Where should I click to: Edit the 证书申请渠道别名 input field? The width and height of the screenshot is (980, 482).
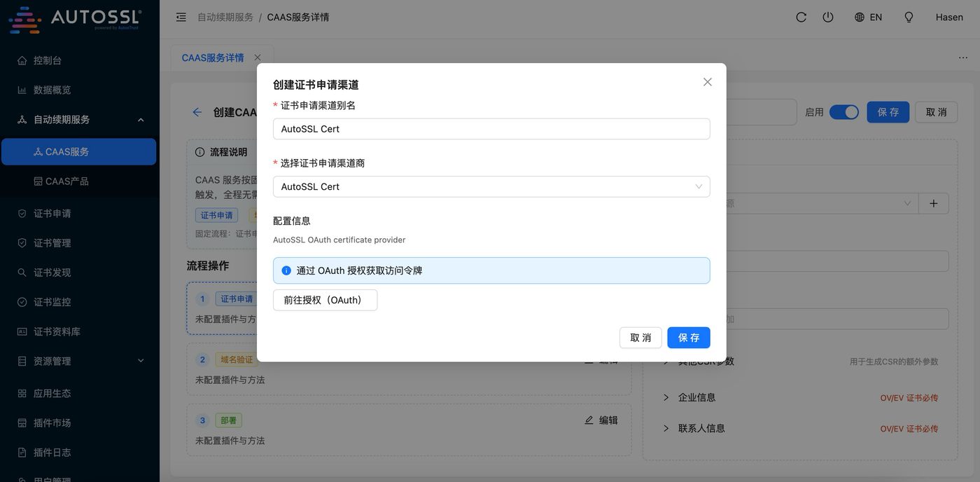click(491, 129)
